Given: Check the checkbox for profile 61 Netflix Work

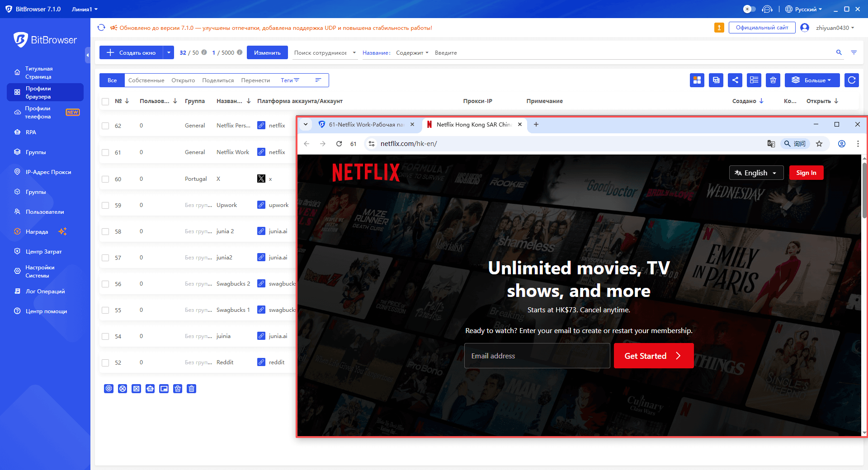Looking at the screenshot, I should 104,152.
